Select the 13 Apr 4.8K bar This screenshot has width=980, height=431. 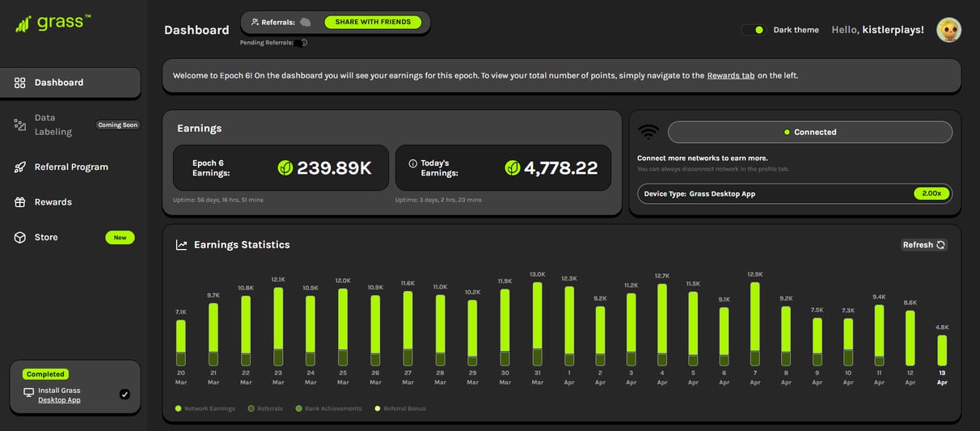942,351
